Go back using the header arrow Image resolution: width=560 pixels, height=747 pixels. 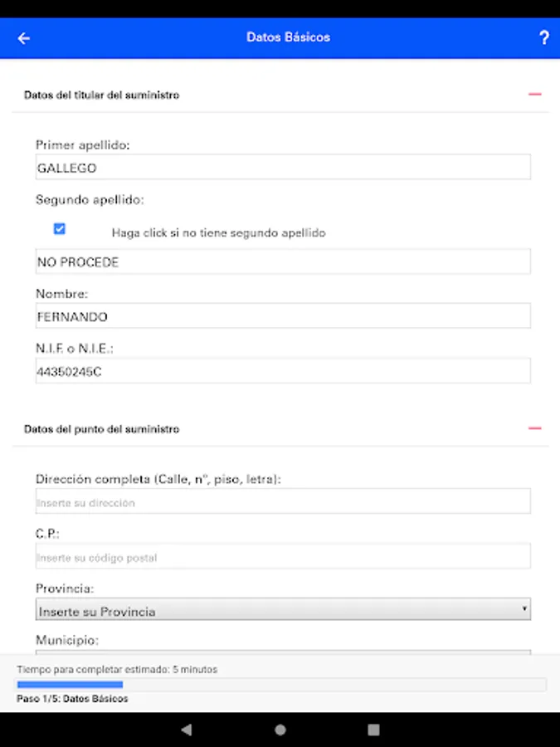[x=24, y=38]
